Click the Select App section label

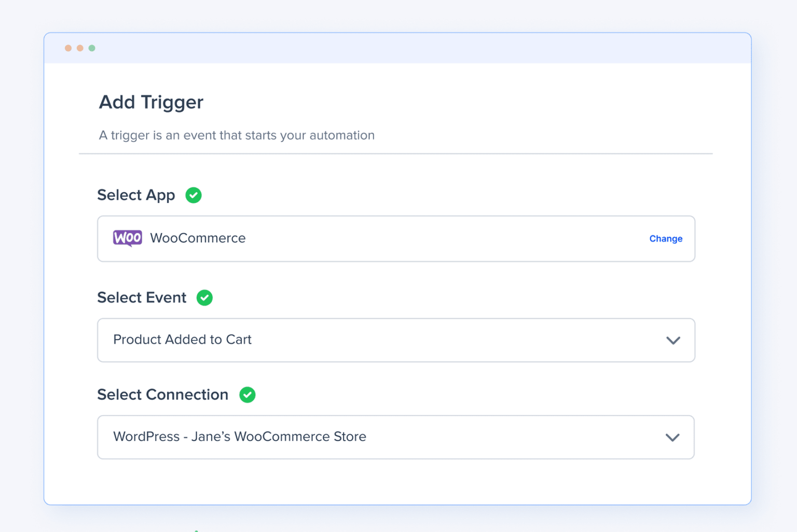(136, 195)
